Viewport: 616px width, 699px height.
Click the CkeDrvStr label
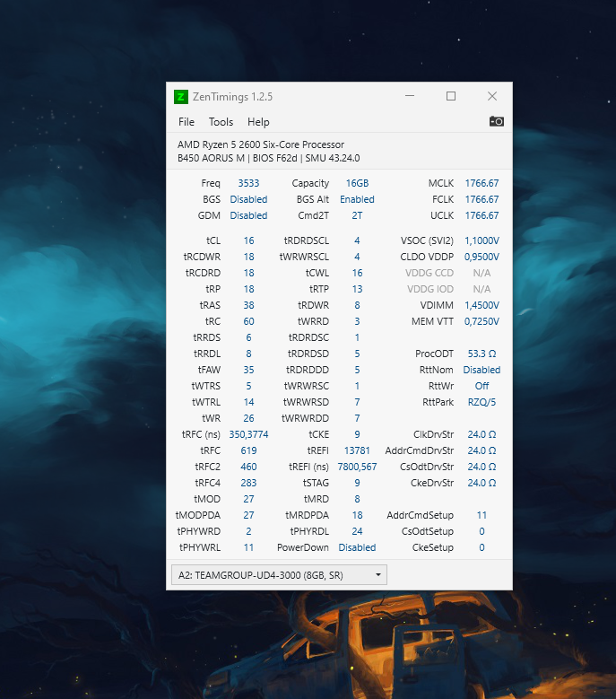pyautogui.click(x=432, y=483)
